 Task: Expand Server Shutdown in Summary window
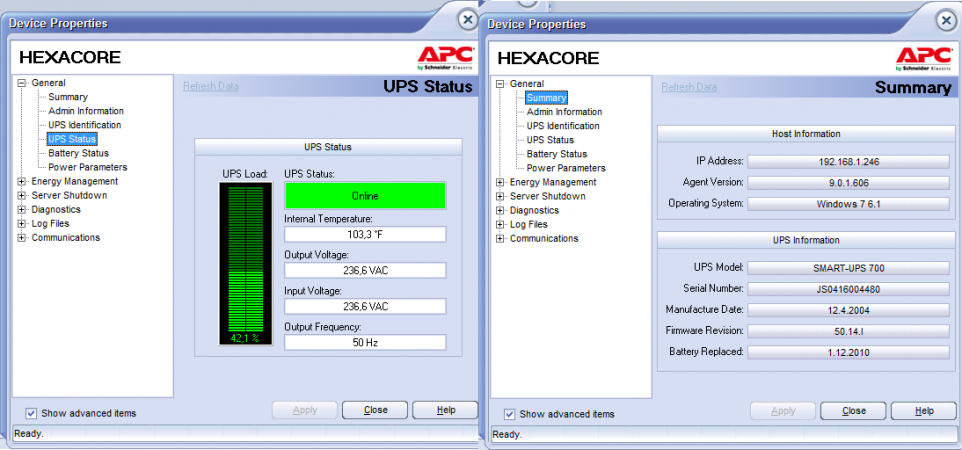coord(500,196)
